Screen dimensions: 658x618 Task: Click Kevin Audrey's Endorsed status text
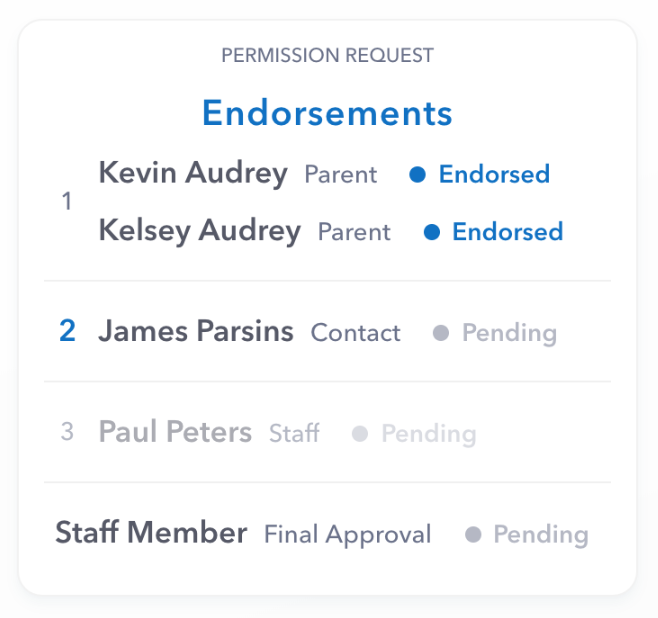(x=494, y=175)
